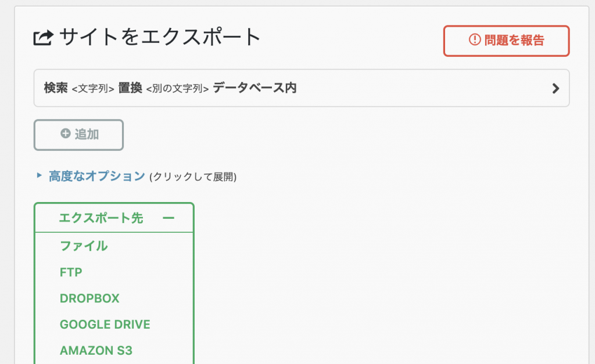
Task: Select ファイル export destination
Action: tap(84, 246)
